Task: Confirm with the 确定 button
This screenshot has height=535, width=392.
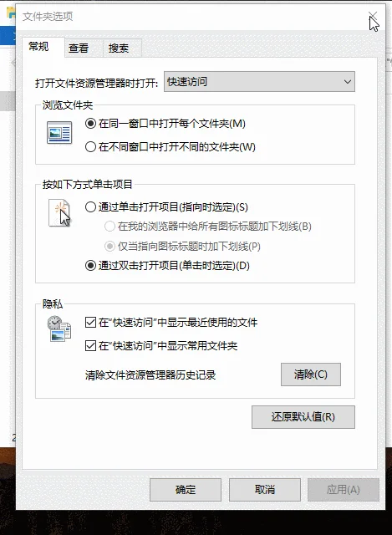Action: pyautogui.click(x=186, y=490)
